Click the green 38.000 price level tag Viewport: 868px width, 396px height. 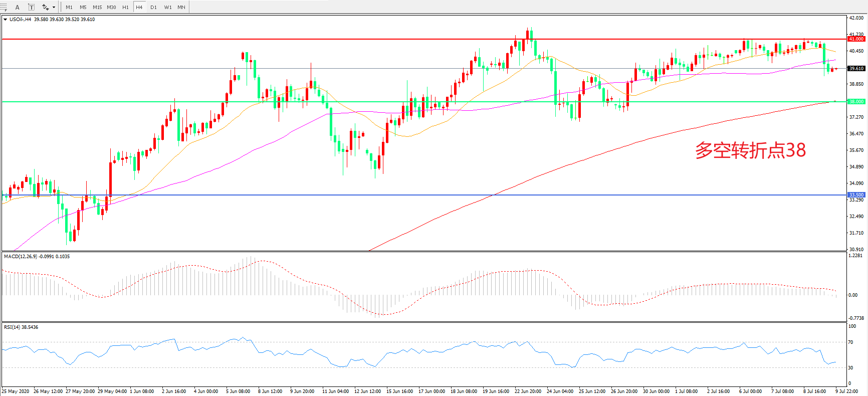tap(856, 102)
